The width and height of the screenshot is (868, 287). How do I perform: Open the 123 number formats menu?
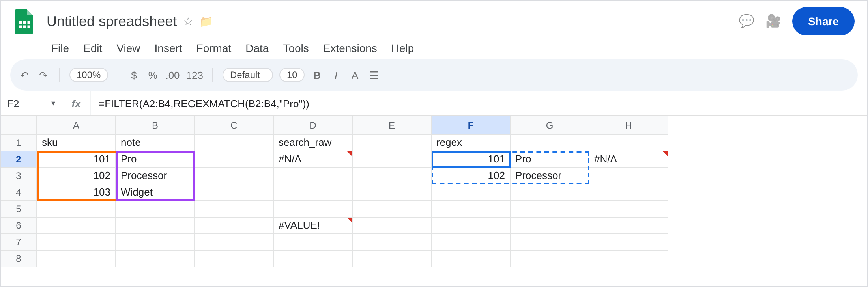pyautogui.click(x=195, y=75)
